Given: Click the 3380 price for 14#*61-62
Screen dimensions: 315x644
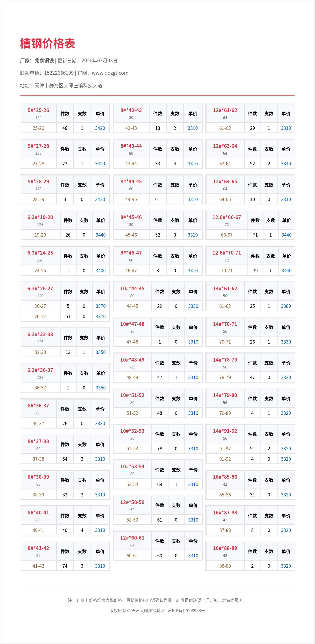Looking at the screenshot, I should 286,306.
